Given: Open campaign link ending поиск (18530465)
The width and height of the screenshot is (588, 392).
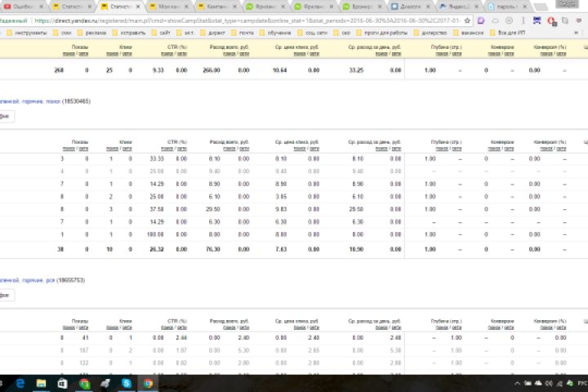Looking at the screenshot, I should [x=30, y=101].
